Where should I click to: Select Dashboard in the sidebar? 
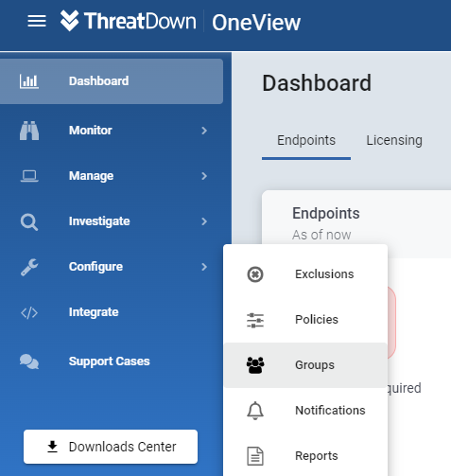(x=112, y=81)
